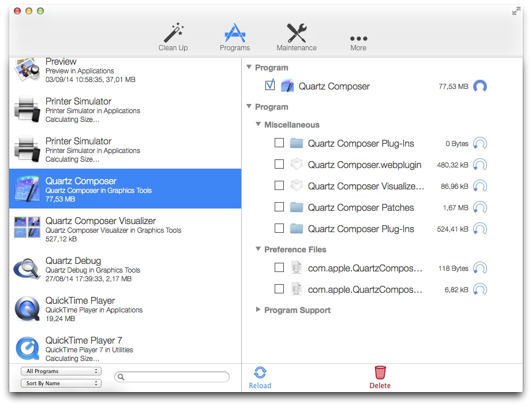Open the All Programs filter dropdown

(61, 371)
